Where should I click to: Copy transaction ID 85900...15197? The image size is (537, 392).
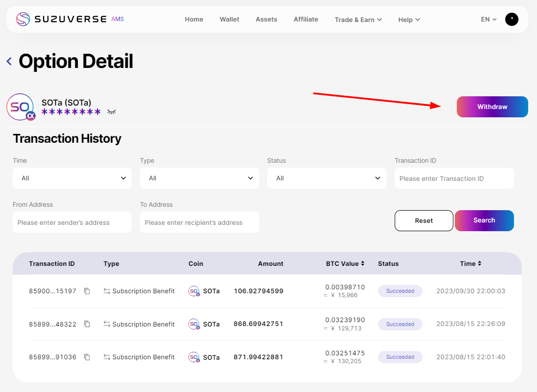point(87,291)
